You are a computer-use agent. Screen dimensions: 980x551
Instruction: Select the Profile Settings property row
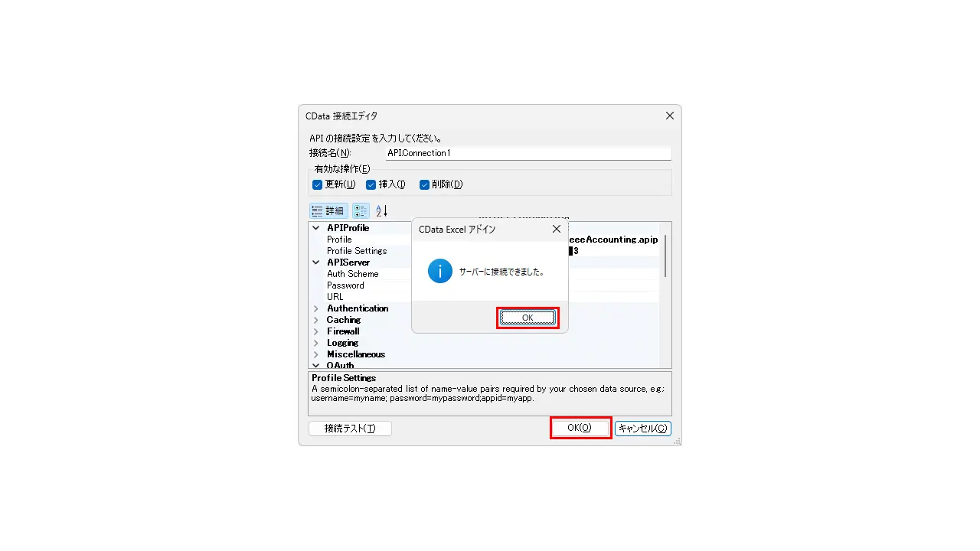pyautogui.click(x=485, y=251)
